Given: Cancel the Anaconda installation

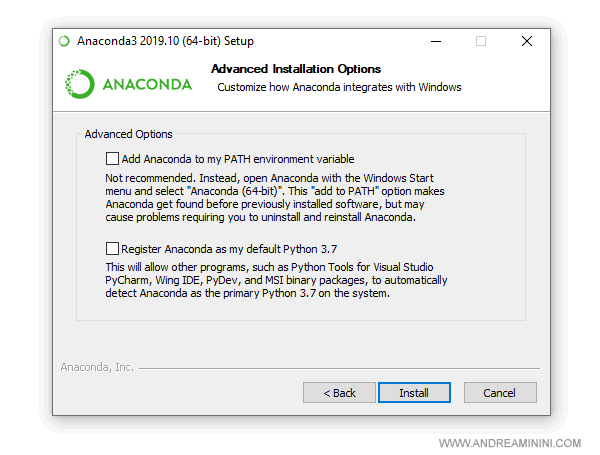Looking at the screenshot, I should pyautogui.click(x=500, y=393).
